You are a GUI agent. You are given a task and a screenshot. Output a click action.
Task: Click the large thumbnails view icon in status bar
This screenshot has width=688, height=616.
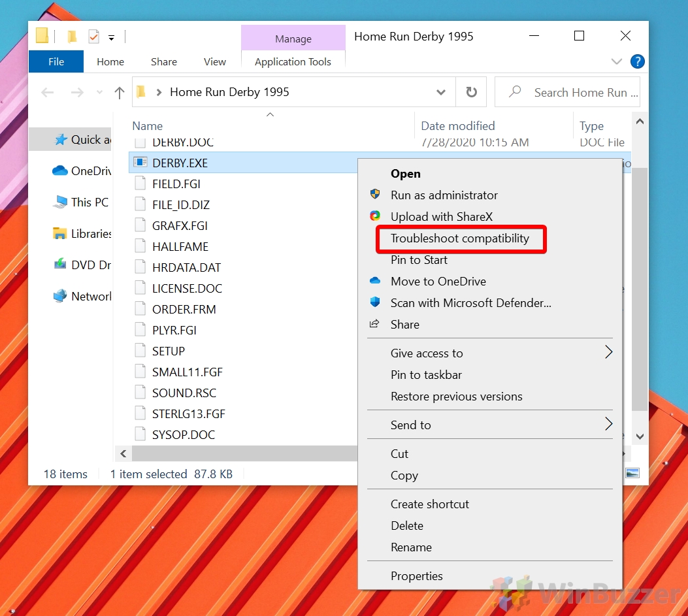[x=632, y=474]
